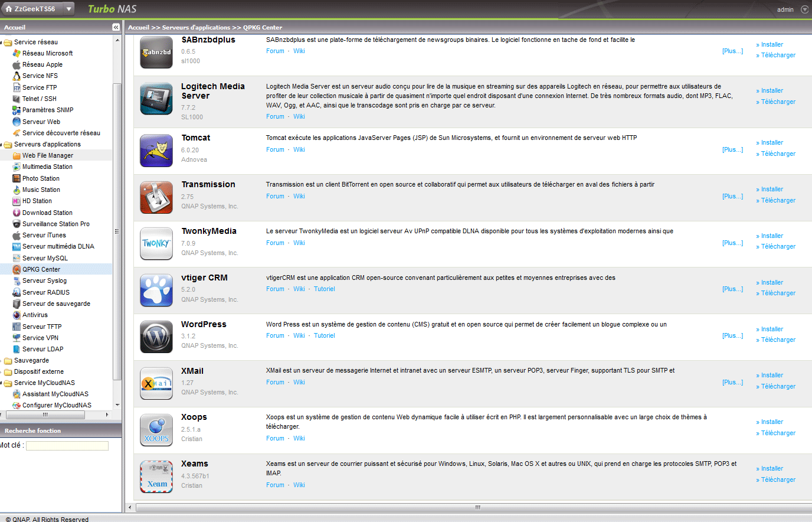The height and width of the screenshot is (522, 812).
Task: Open Download Station in sidebar
Action: tap(47, 213)
